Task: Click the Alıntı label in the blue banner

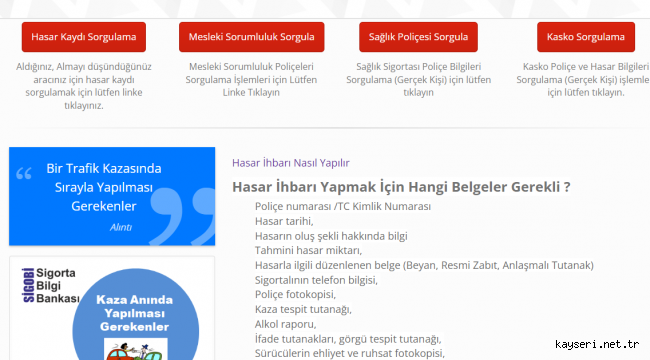Action: pyautogui.click(x=121, y=227)
